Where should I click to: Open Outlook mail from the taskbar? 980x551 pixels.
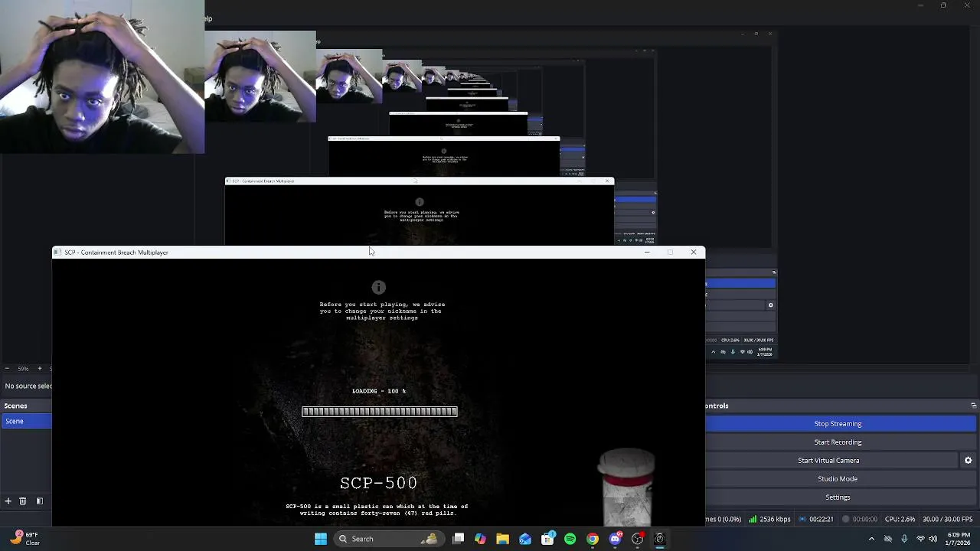525,539
